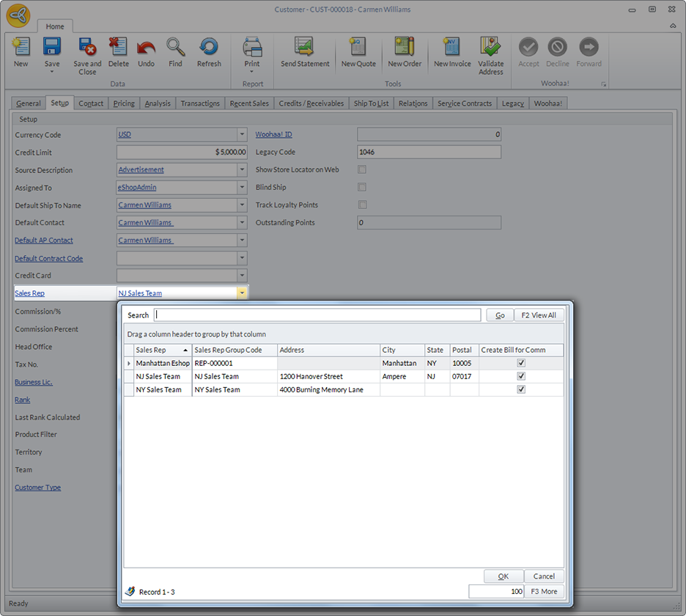
Task: Switch to the Pricing tab
Action: pos(124,103)
